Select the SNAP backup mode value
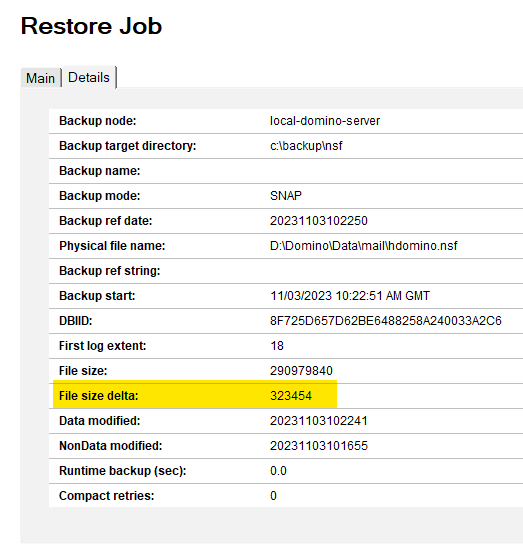Image resolution: width=523 pixels, height=551 pixels. pos(286,196)
